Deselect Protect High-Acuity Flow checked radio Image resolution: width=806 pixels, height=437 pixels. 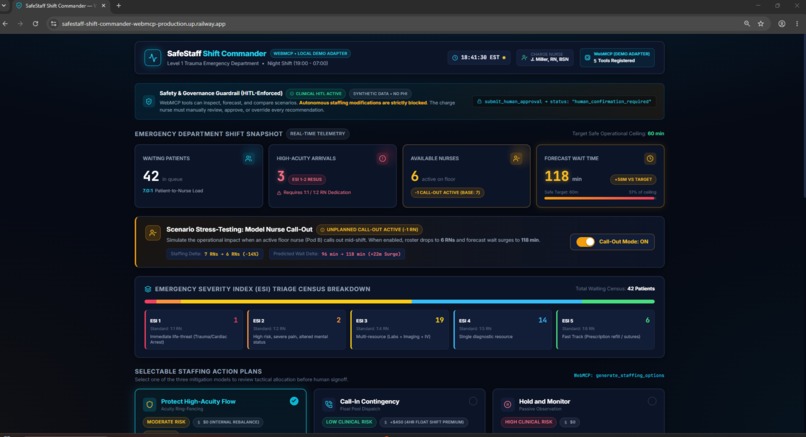point(294,401)
